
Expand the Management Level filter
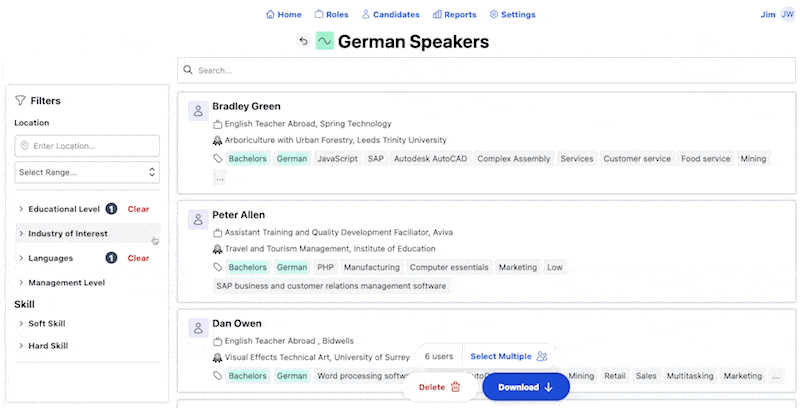coord(65,283)
